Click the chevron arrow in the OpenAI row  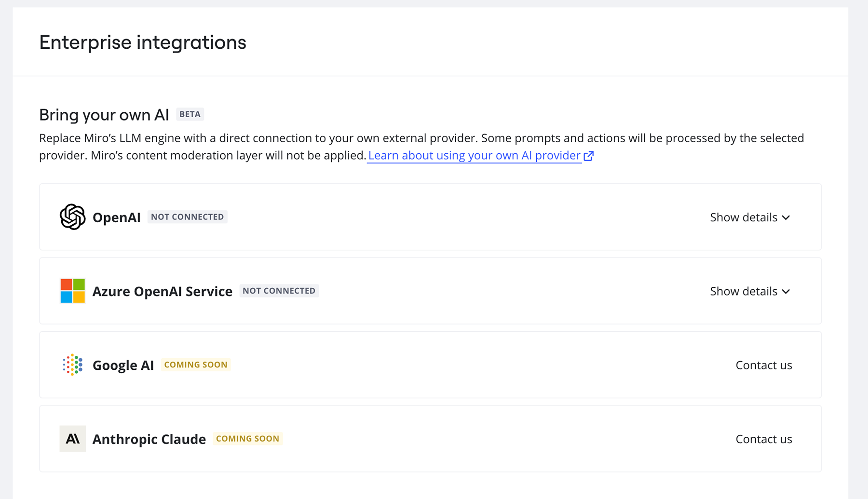tap(786, 217)
